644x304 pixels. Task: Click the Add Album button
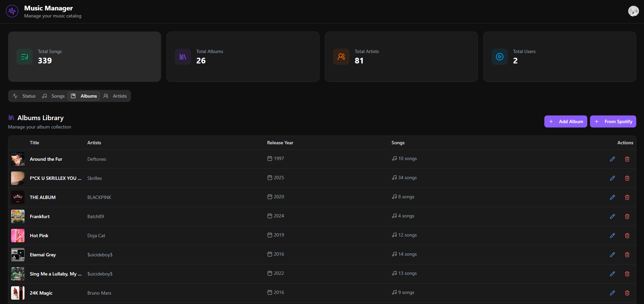coord(565,121)
